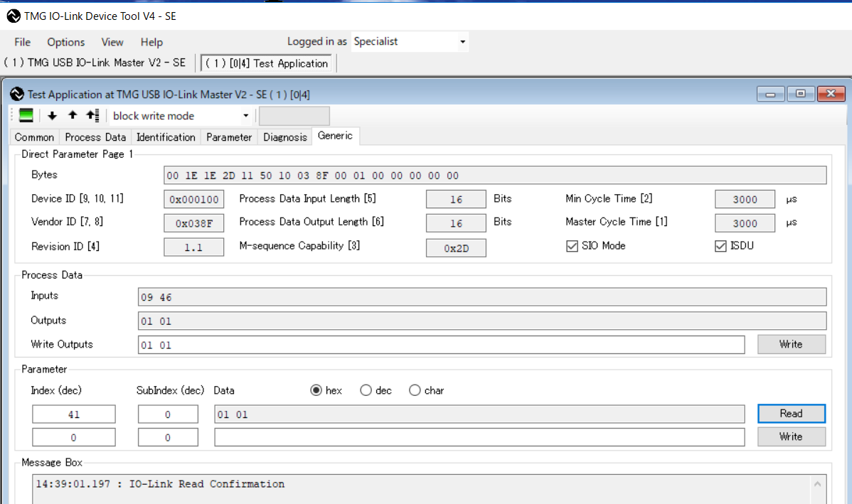Switch to the Diagnosis tab
Screen dimensions: 852x504
tap(284, 137)
